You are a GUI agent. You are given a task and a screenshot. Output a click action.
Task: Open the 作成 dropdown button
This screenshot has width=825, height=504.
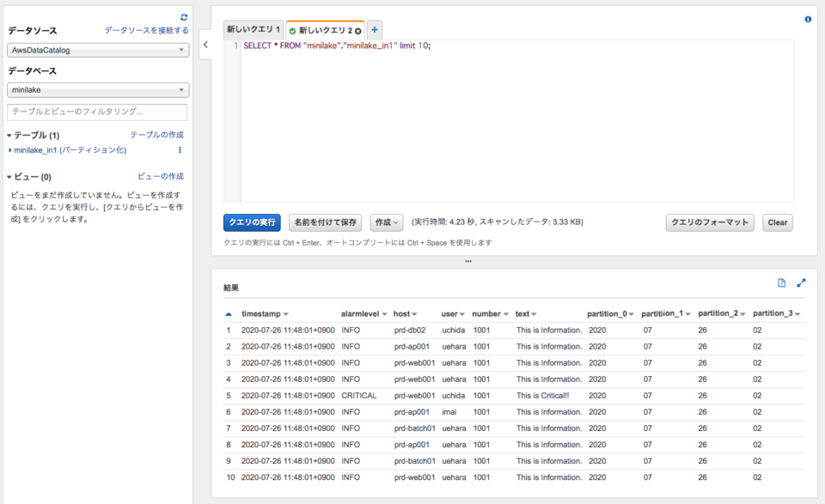387,222
